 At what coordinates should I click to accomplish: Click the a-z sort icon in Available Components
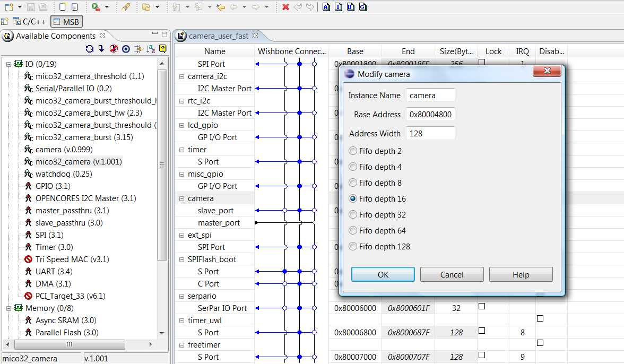[x=151, y=48]
